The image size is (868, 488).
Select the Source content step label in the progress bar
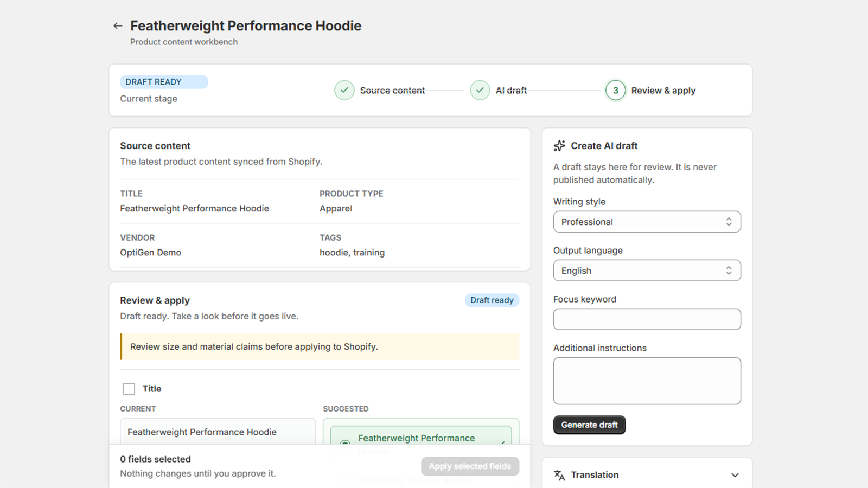click(x=393, y=91)
